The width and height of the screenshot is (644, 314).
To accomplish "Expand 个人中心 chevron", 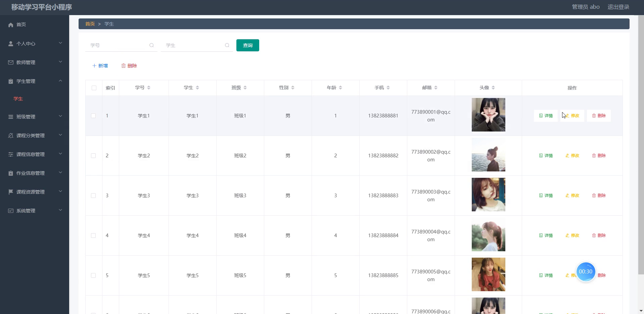I will pos(60,43).
